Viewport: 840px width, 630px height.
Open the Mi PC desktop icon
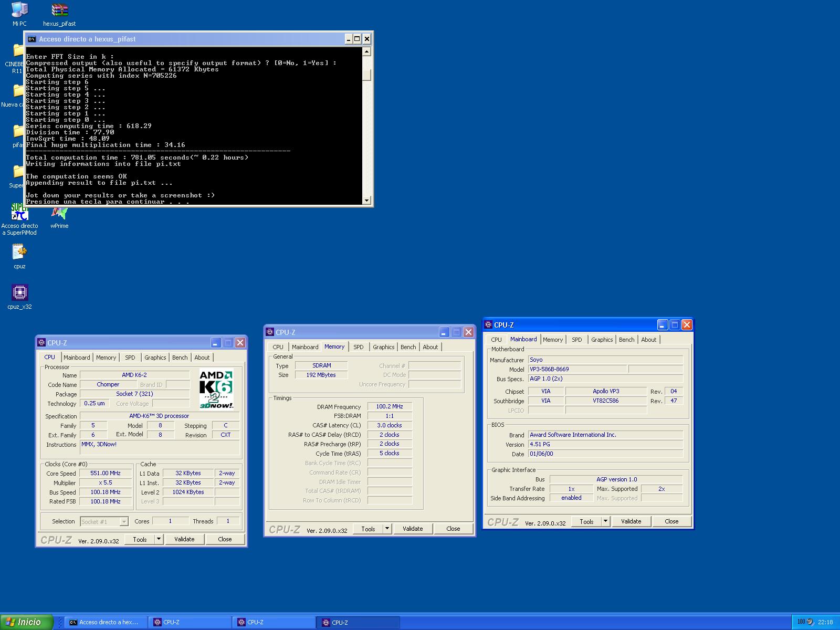coord(19,14)
